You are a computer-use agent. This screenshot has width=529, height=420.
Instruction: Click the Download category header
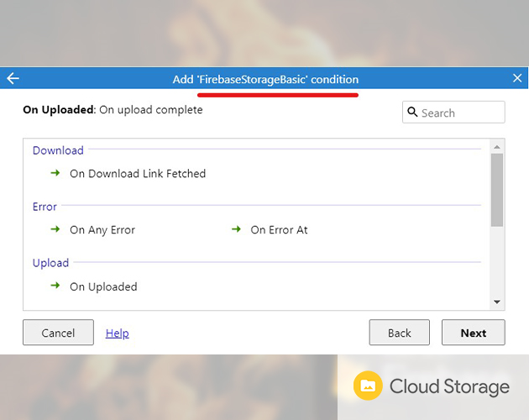pyautogui.click(x=58, y=150)
